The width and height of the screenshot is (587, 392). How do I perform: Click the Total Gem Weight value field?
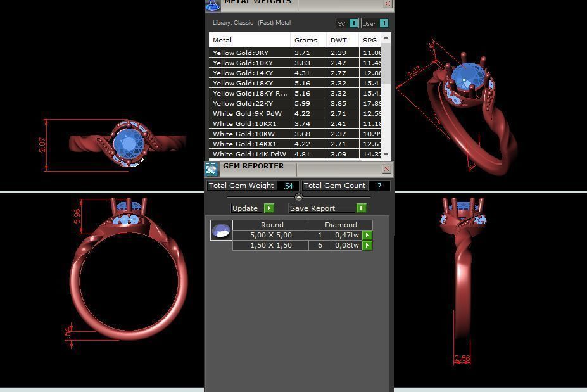point(288,186)
